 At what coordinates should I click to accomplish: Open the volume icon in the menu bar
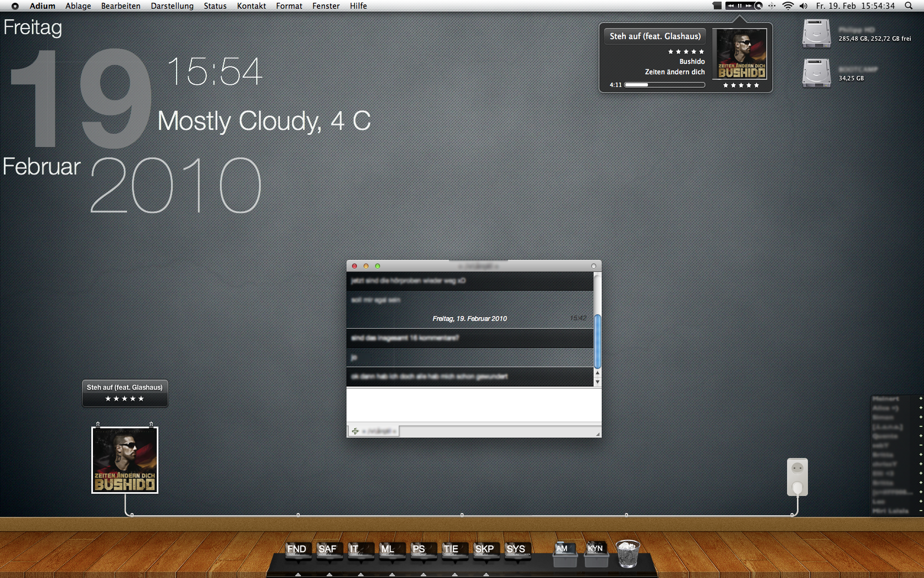(804, 6)
